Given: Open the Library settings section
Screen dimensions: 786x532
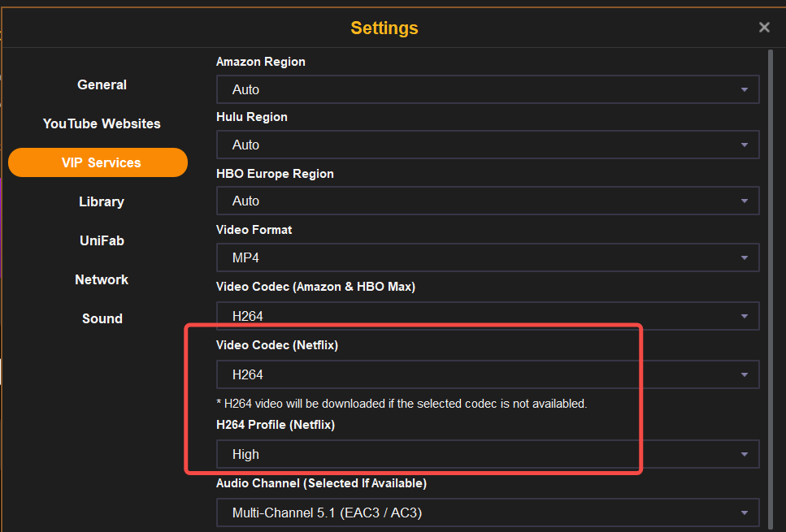Looking at the screenshot, I should click(x=102, y=201).
